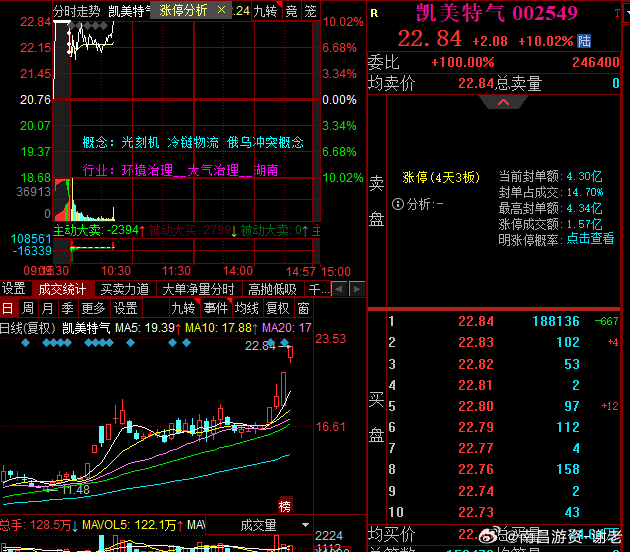
Task: Click the 11.48 low-price marker on K-line
Action: [x=76, y=490]
